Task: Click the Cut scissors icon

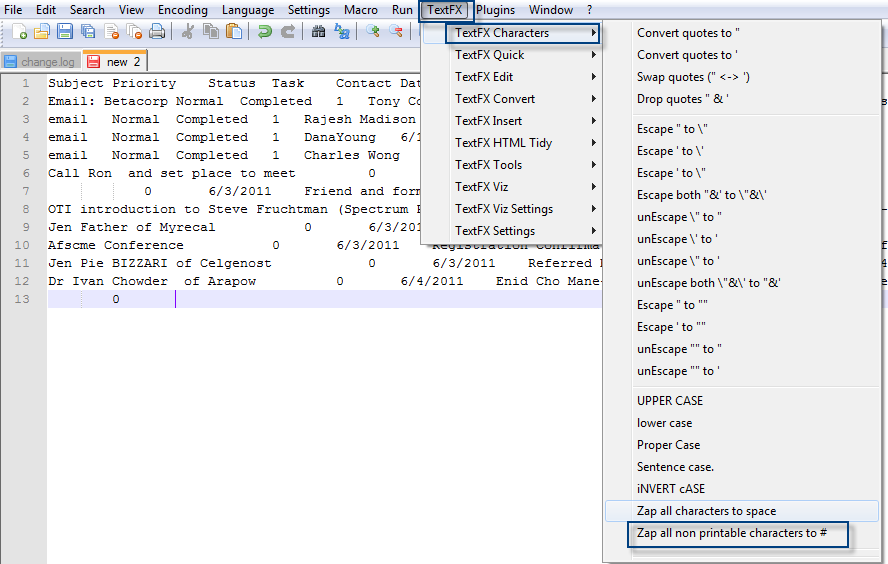Action: pos(187,32)
